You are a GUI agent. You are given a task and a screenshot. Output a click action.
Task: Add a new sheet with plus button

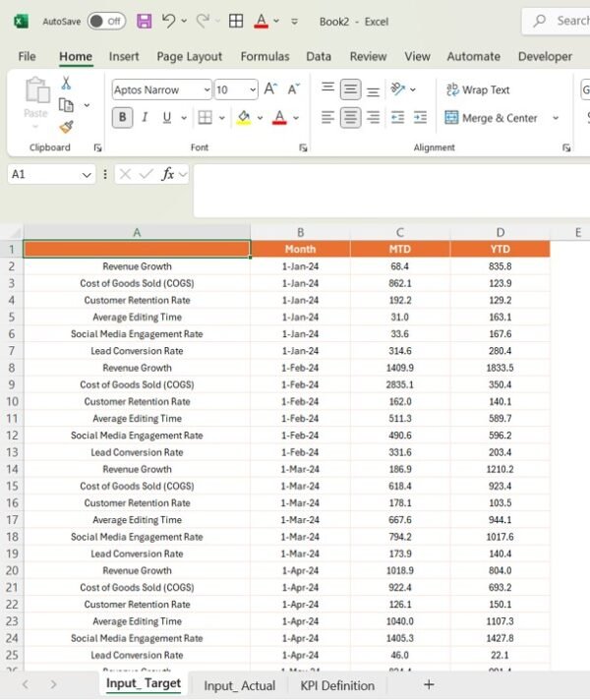click(428, 684)
